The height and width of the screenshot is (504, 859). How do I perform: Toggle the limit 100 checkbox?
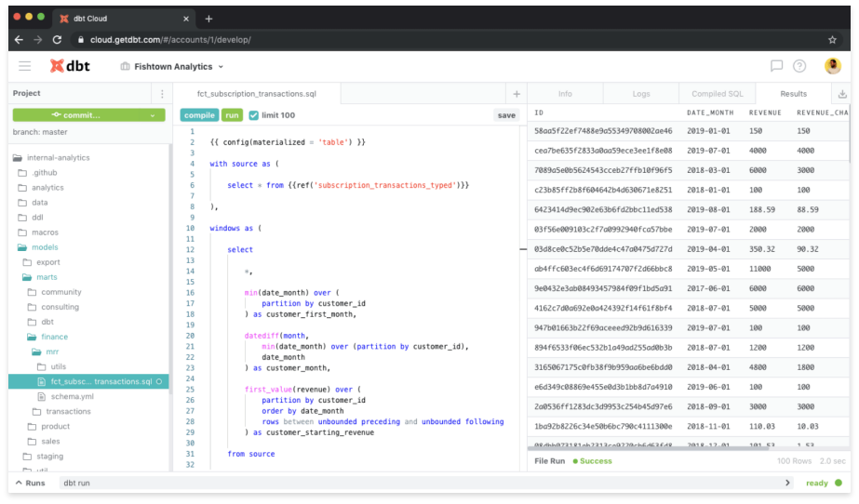tap(254, 115)
